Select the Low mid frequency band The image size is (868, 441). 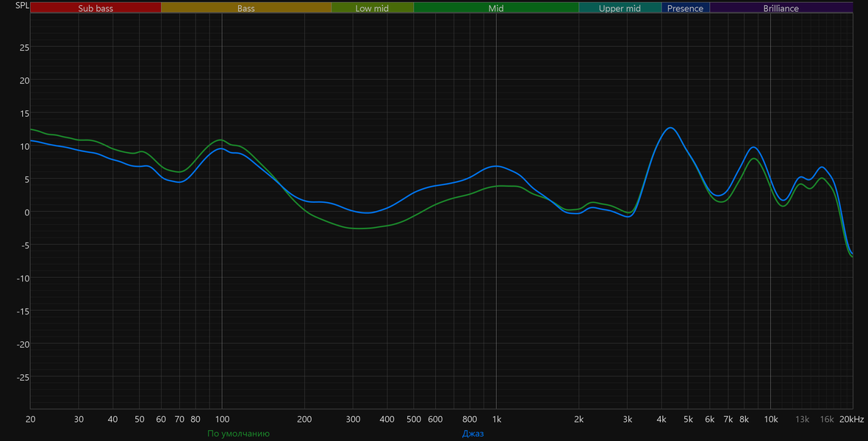[x=373, y=8]
